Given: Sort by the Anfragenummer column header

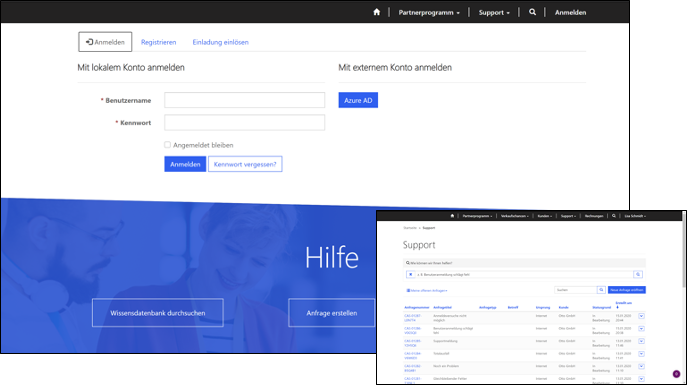Looking at the screenshot, I should click(416, 307).
